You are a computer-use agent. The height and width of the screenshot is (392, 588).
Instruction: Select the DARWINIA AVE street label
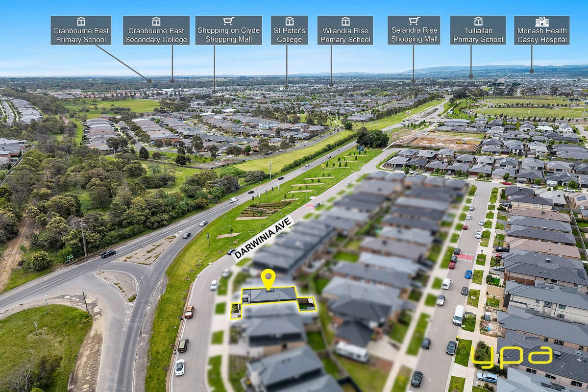[x=263, y=237]
